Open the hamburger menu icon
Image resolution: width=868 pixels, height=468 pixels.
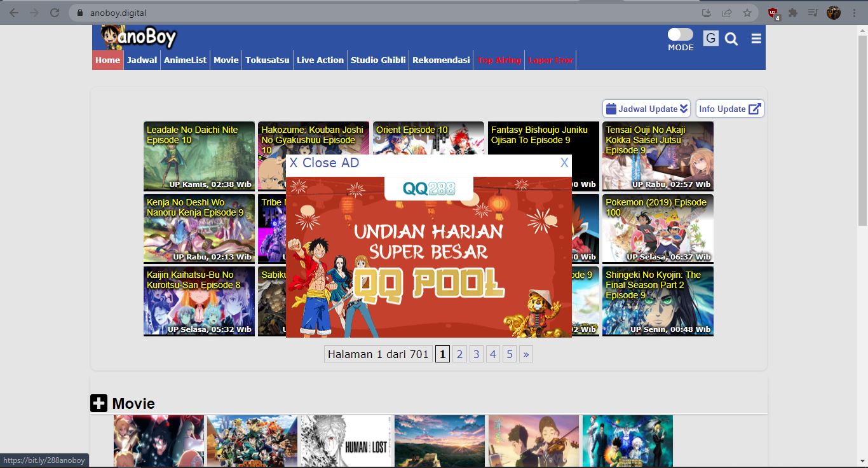(756, 39)
